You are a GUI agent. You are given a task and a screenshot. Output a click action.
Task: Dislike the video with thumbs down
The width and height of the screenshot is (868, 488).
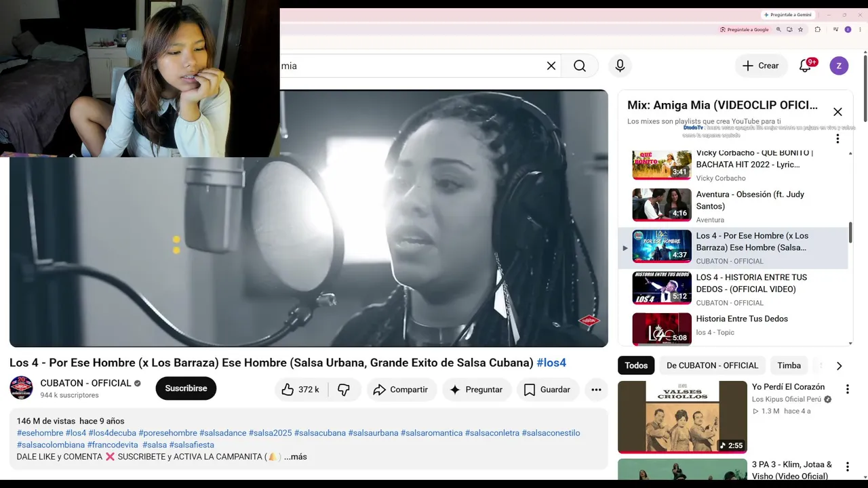344,390
